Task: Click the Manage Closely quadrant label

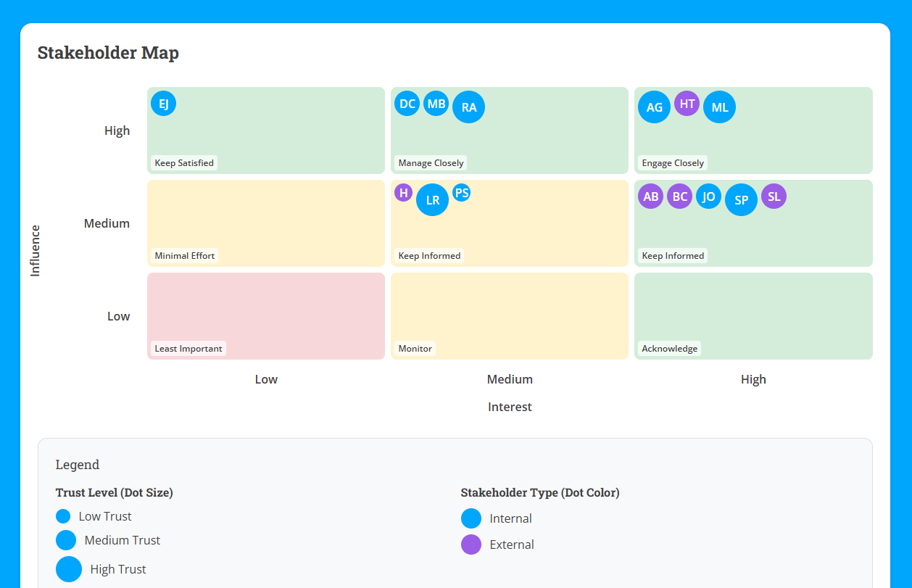Action: (430, 162)
